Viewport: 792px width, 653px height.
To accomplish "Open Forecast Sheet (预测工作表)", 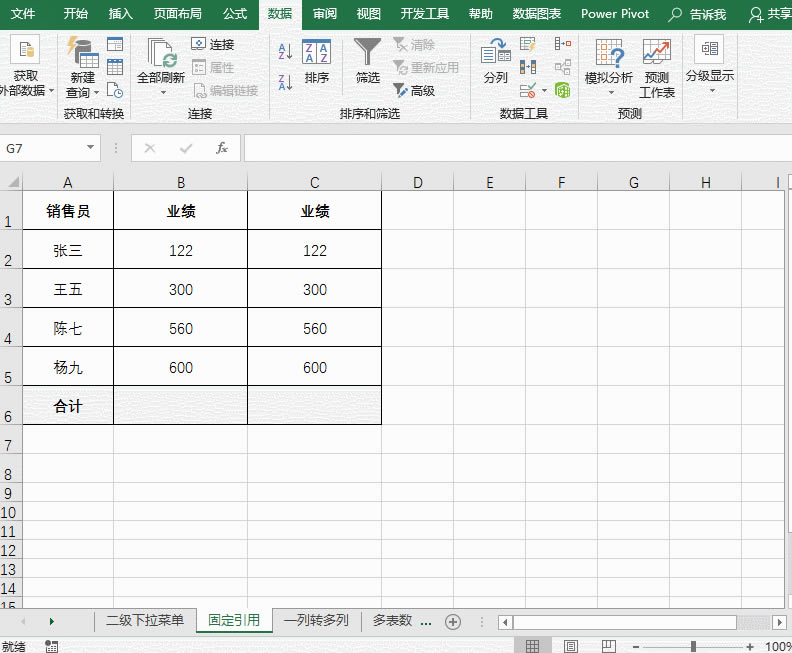I will (657, 66).
